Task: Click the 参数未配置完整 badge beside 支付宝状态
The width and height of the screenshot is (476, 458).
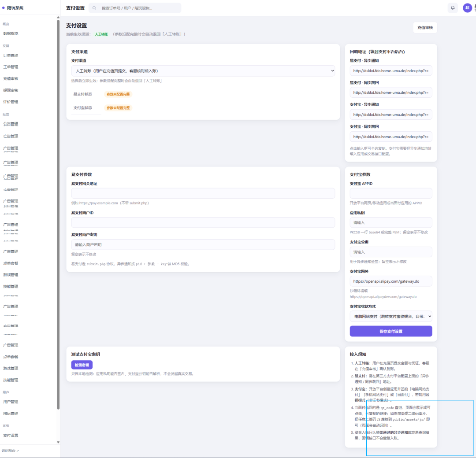Action: click(118, 108)
